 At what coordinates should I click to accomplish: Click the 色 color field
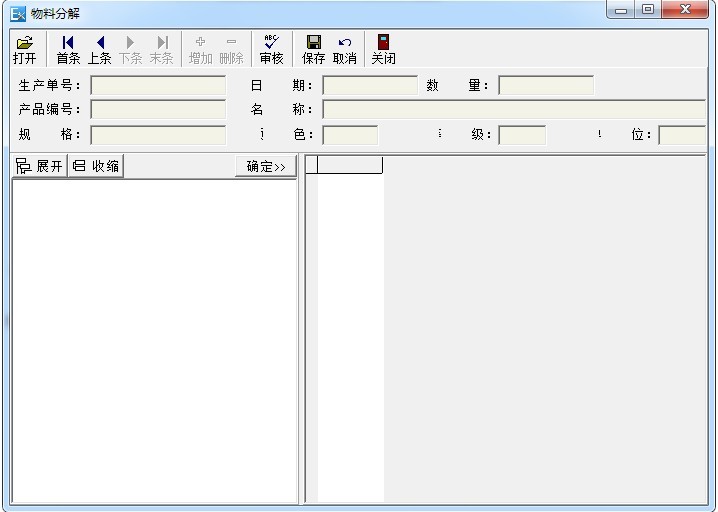pyautogui.click(x=350, y=135)
